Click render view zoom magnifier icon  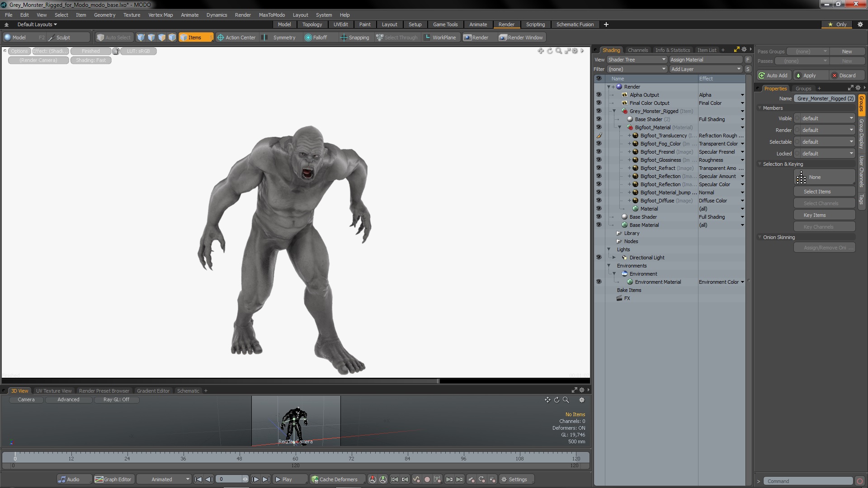[x=559, y=51]
